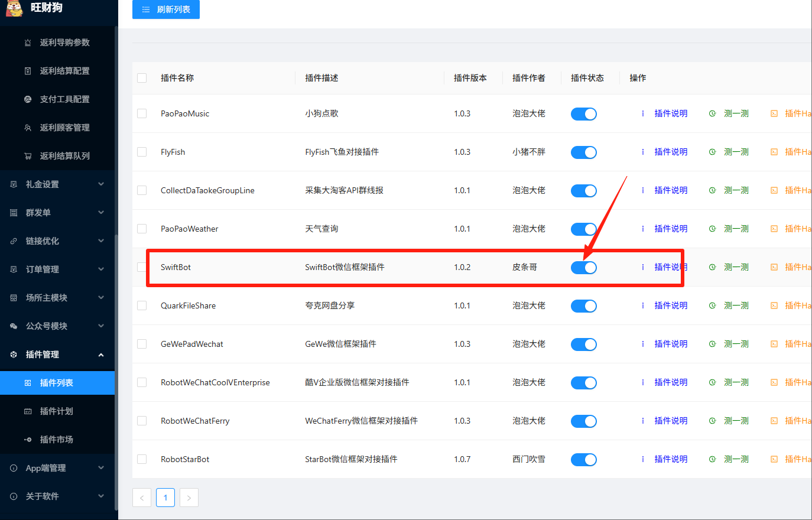Click the 插件市场 sidebar icon

pyautogui.click(x=28, y=440)
